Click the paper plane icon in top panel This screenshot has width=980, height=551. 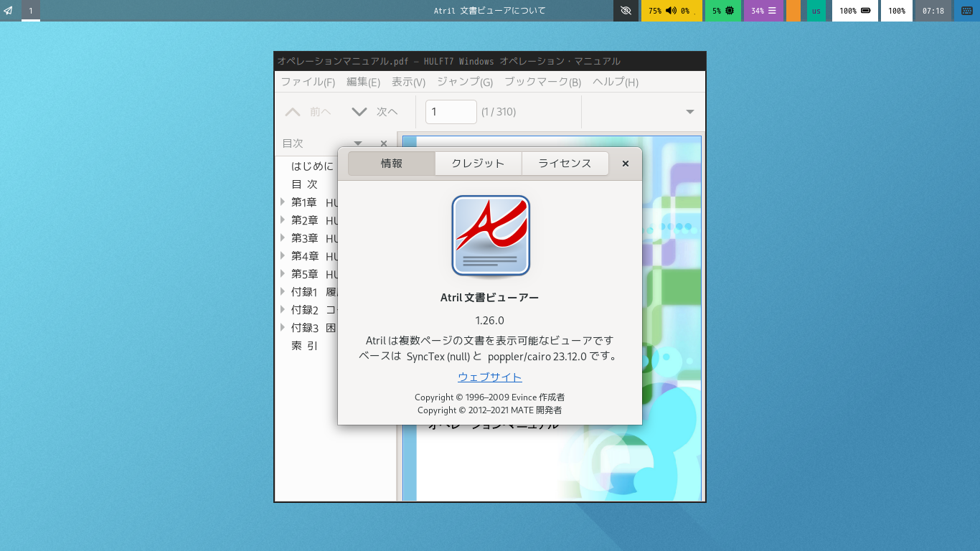tap(8, 11)
